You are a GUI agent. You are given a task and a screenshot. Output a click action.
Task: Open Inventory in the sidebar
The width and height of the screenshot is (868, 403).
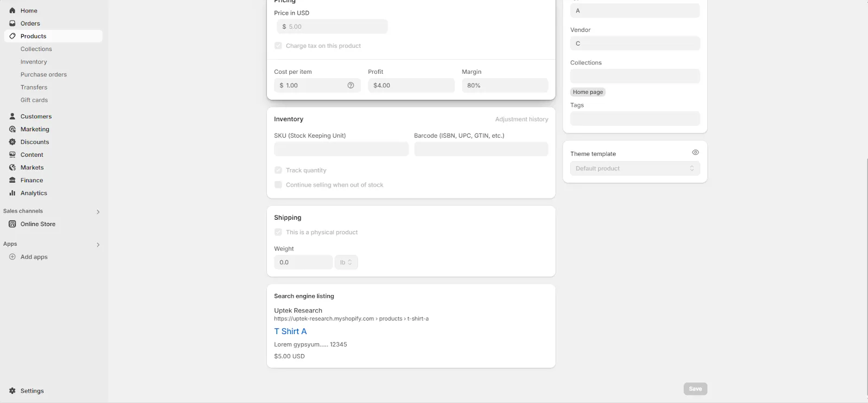point(34,62)
